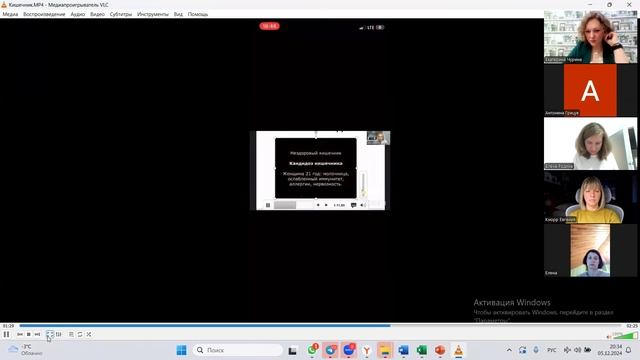The image size is (640, 360).
Task: Open Telegram taskbar icon
Action: click(330, 350)
